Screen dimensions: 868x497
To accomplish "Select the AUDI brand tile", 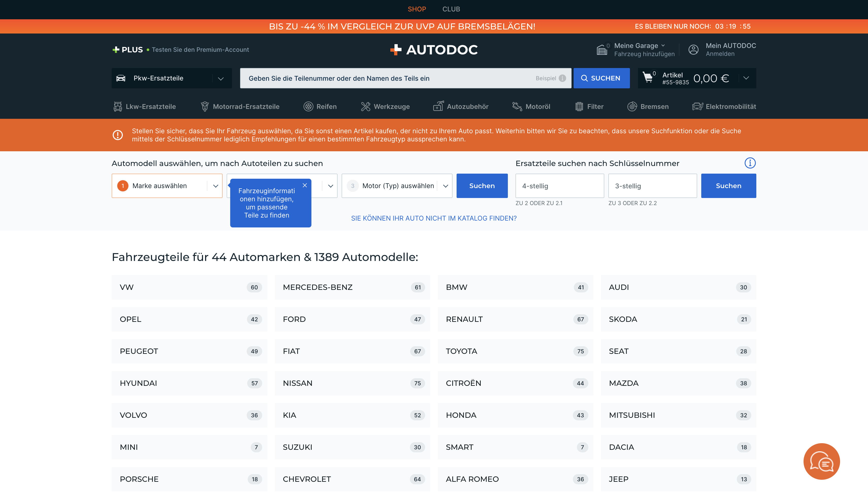I will pos(679,287).
